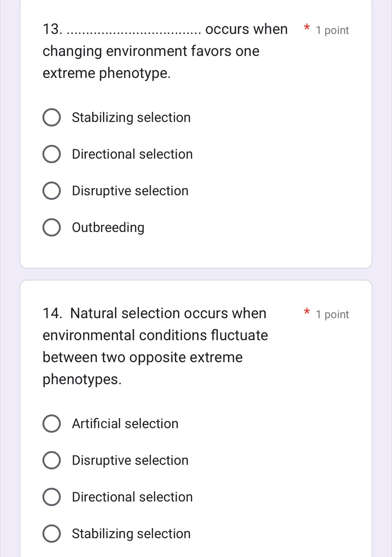The height and width of the screenshot is (557, 392).
Task: Click the question 13 prompt text
Action: [x=151, y=50]
